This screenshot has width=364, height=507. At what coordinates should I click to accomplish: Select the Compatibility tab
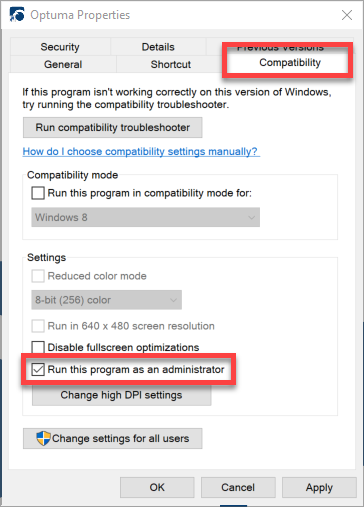pos(290,63)
